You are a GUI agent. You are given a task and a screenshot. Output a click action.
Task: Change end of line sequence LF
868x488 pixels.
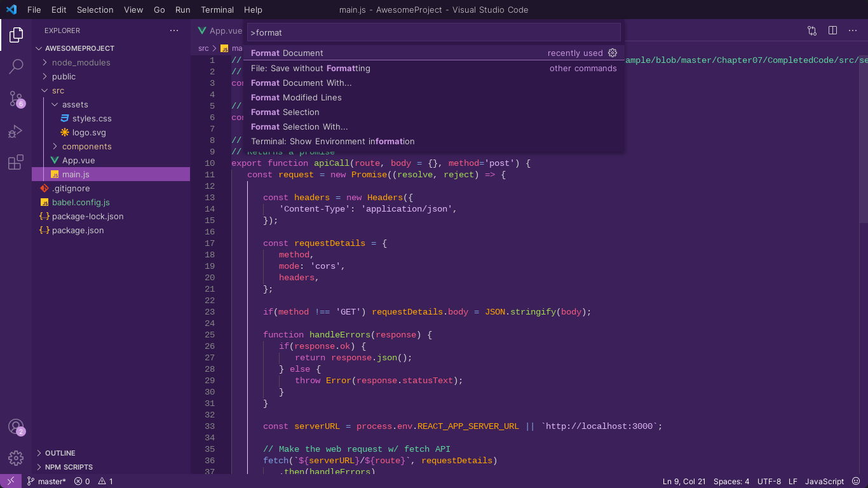(x=792, y=481)
